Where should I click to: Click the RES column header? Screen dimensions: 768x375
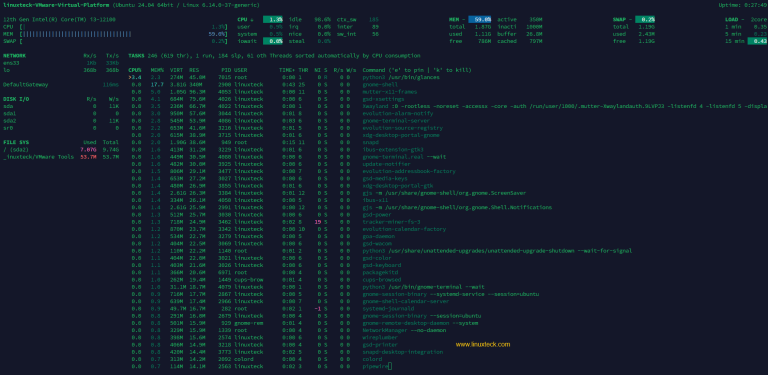click(194, 70)
